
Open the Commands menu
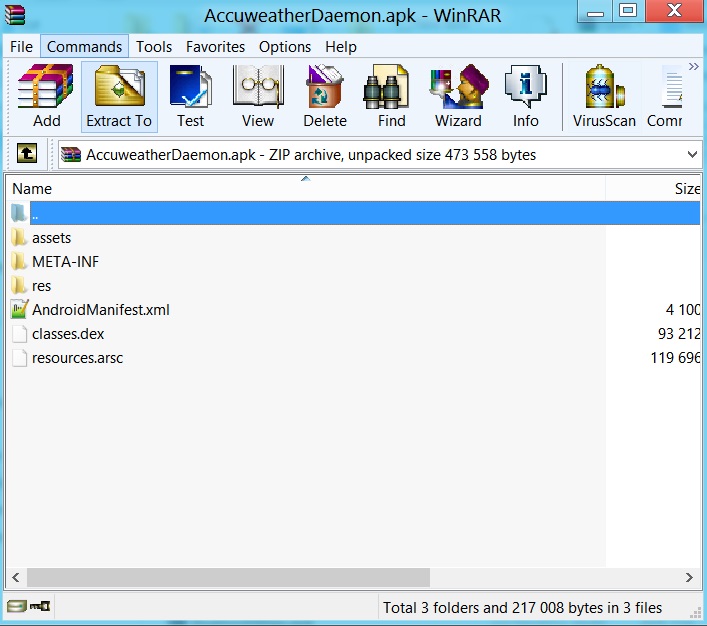(84, 46)
